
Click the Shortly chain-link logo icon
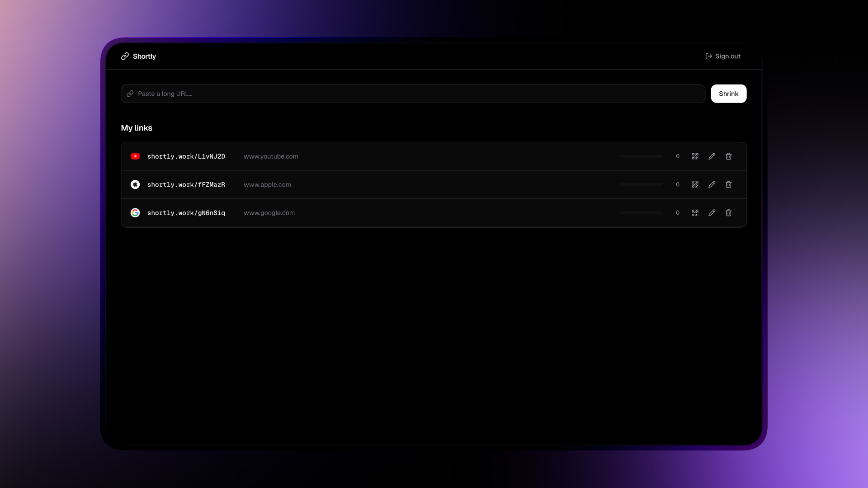click(125, 56)
